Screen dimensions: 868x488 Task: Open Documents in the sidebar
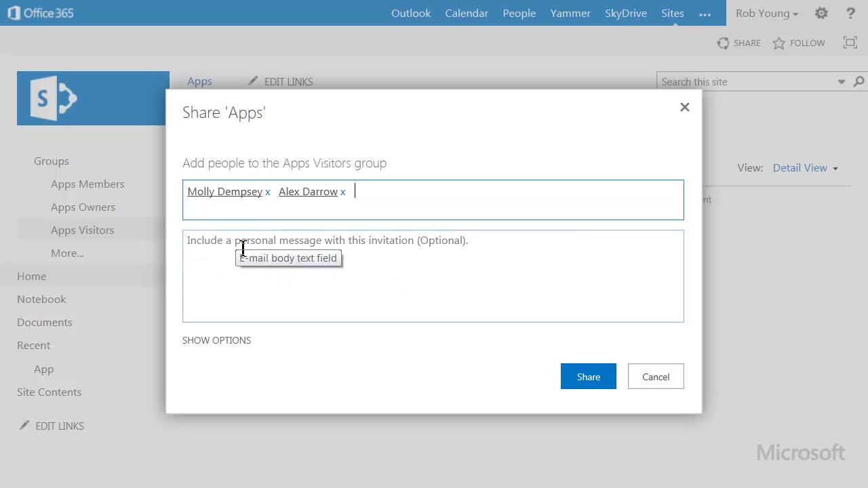[x=45, y=323]
